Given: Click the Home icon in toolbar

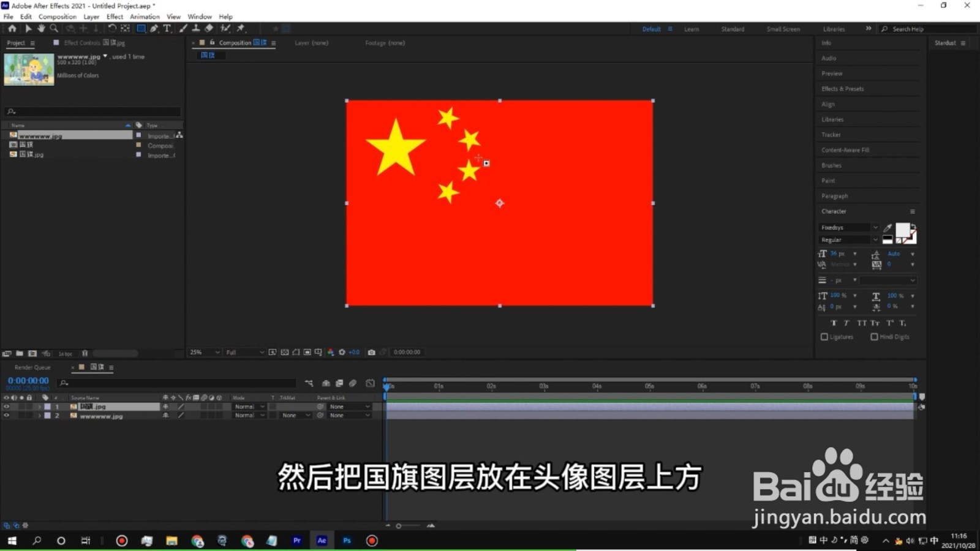Looking at the screenshot, I should click(12, 28).
